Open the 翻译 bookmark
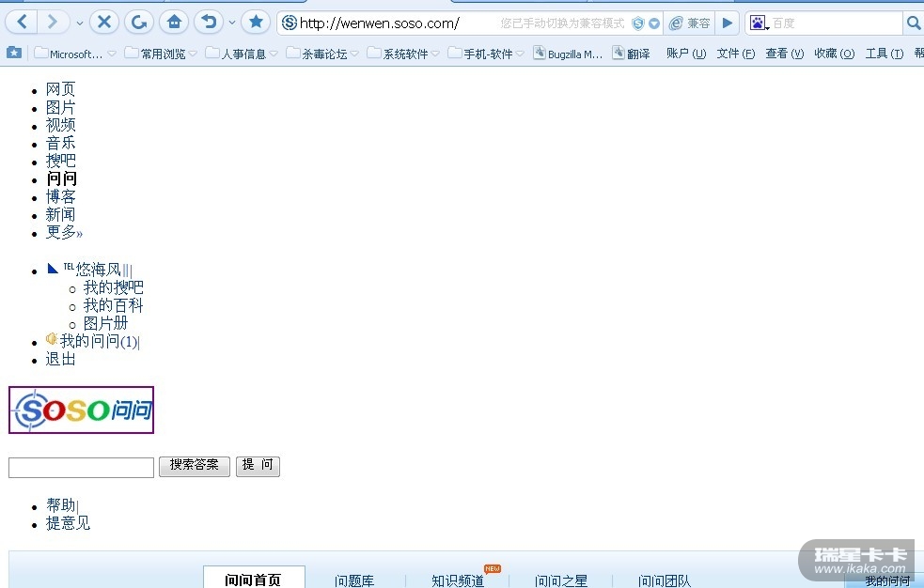Screen dimensions: 924x588 coord(631,54)
